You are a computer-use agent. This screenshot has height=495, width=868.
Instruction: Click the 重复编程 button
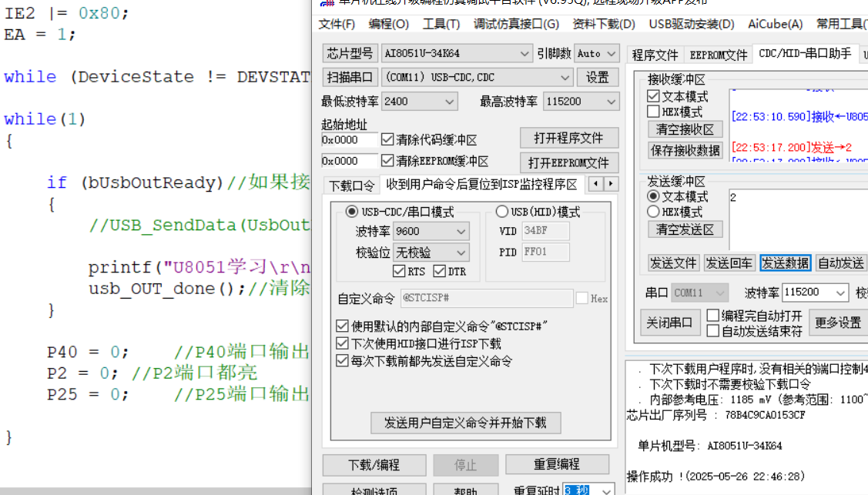click(x=557, y=464)
